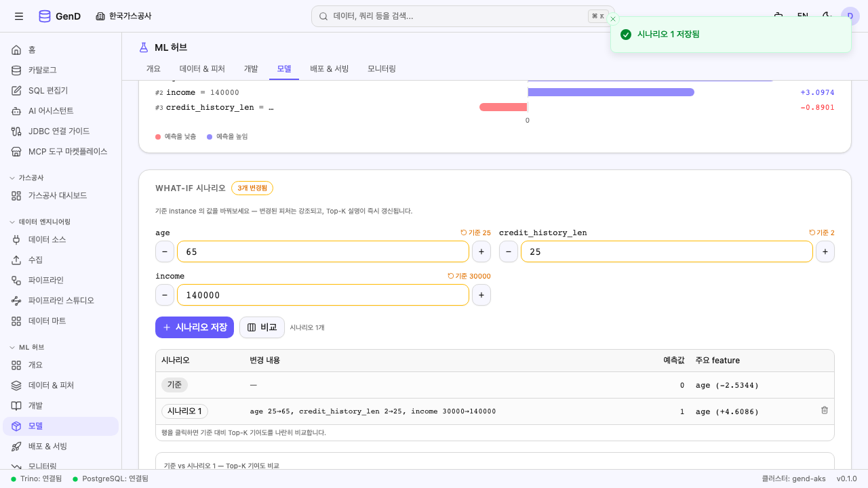Click the age input field

(x=323, y=251)
